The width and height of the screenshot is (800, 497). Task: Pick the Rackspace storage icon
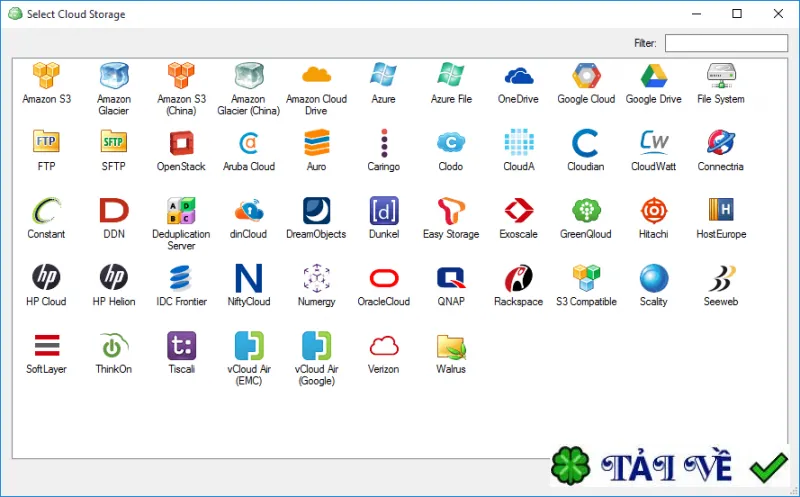tap(518, 278)
